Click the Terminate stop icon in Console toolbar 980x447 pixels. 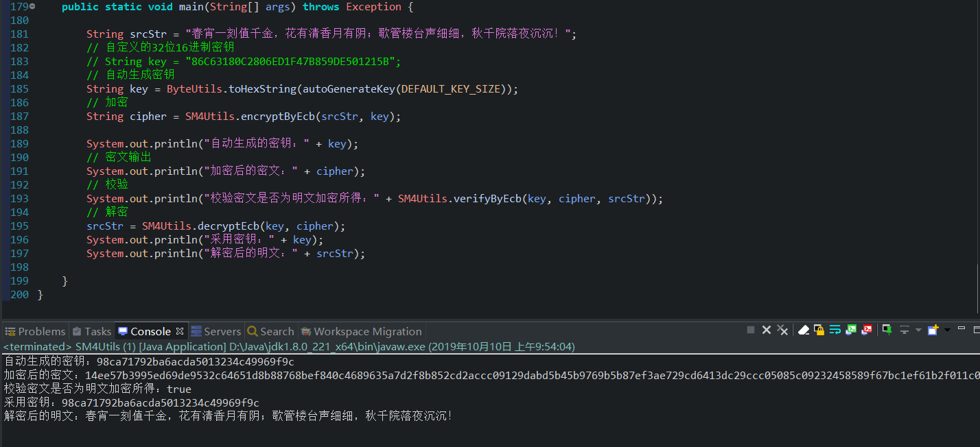pyautogui.click(x=751, y=330)
